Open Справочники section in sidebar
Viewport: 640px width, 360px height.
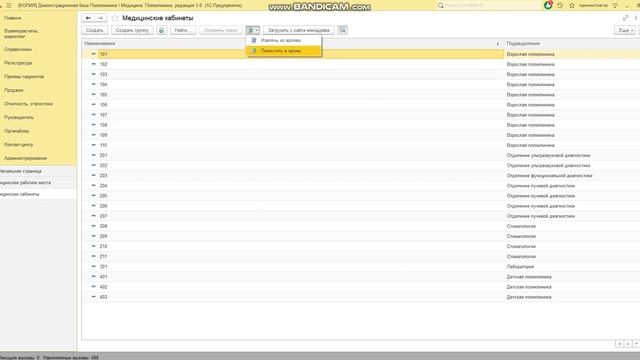click(18, 49)
